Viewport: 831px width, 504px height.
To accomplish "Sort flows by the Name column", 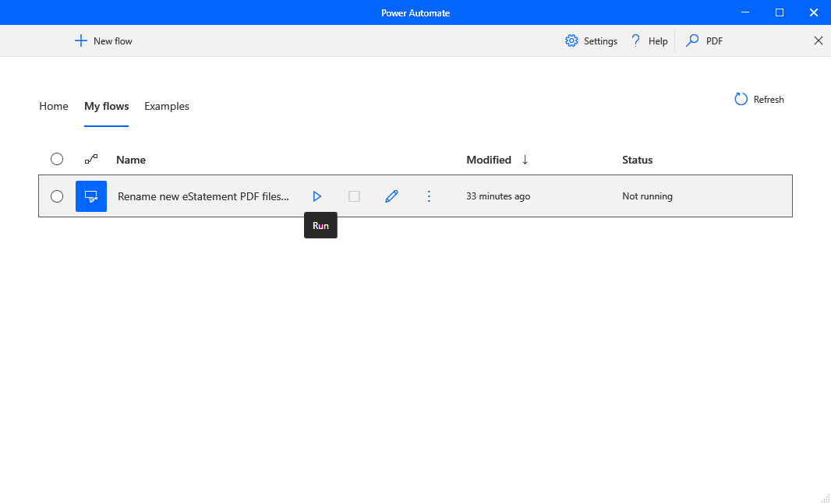I will [131, 160].
